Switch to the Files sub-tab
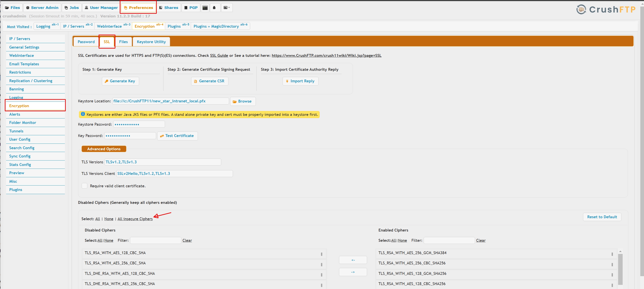Screen dimensions: 644x289 pyautogui.click(x=123, y=42)
